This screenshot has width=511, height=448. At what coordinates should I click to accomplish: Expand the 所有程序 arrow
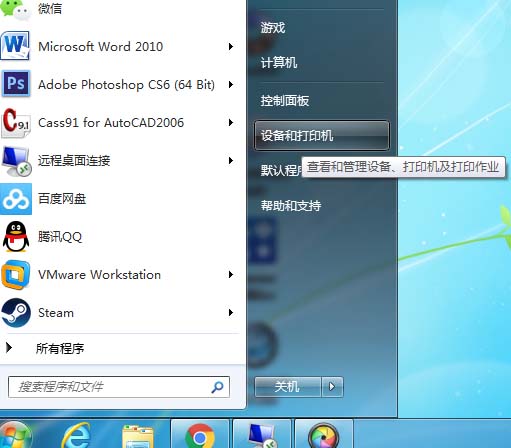pyautogui.click(x=9, y=348)
